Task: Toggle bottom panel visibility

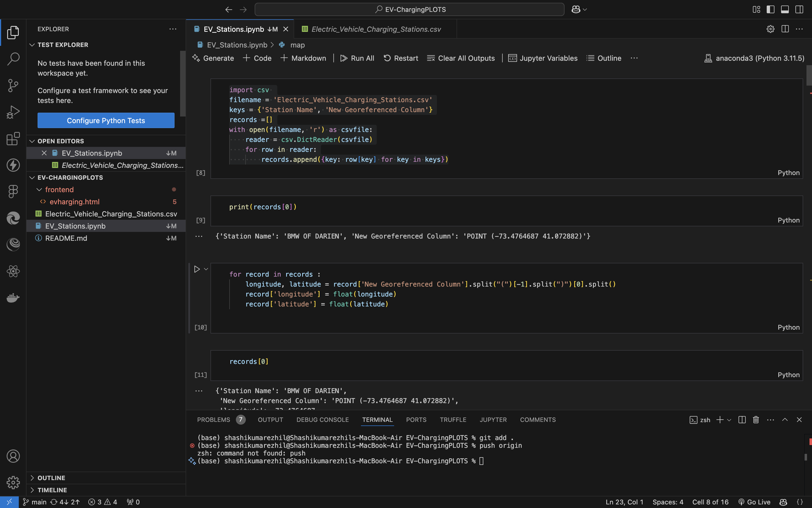Action: 785,9
